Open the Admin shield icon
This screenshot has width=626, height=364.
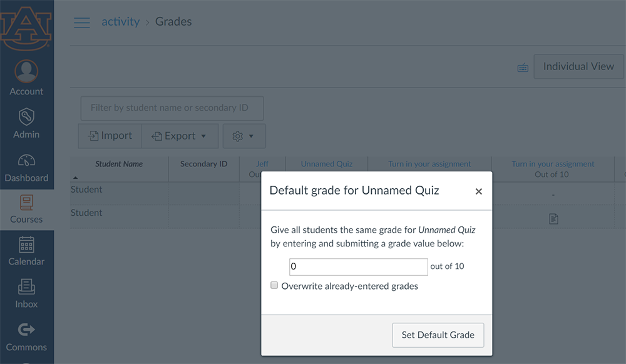click(26, 117)
